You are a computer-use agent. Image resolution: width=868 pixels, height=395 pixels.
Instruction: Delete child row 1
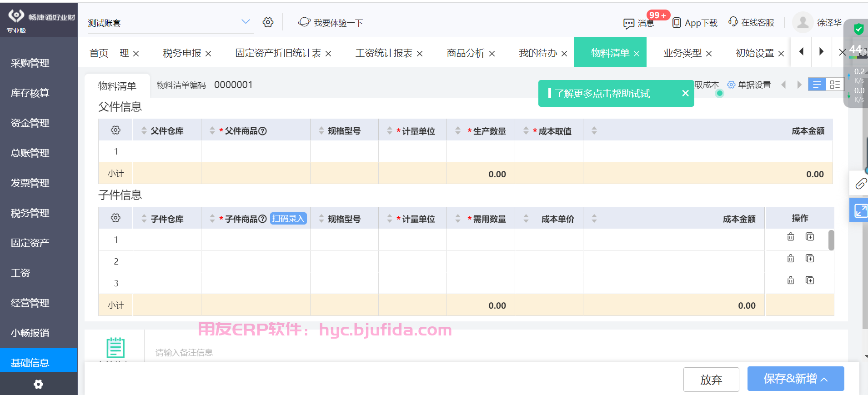click(791, 237)
